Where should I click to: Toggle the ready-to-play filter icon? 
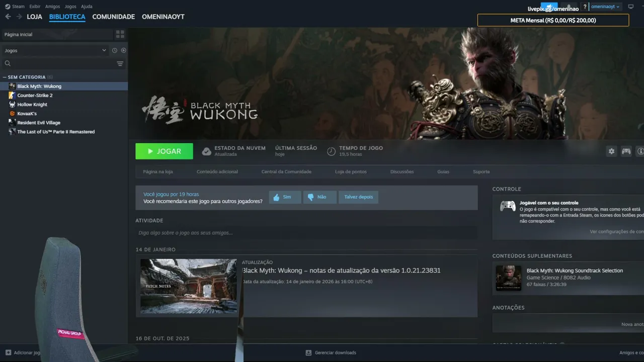coord(123,50)
